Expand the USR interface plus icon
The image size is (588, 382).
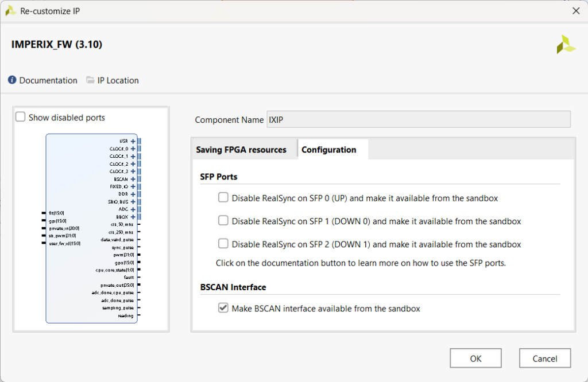point(133,141)
